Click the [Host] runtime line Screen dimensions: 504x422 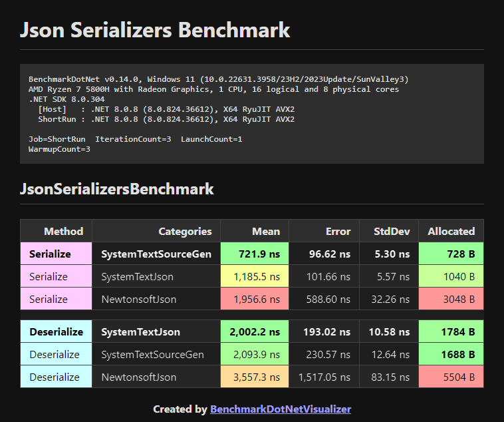(166, 109)
